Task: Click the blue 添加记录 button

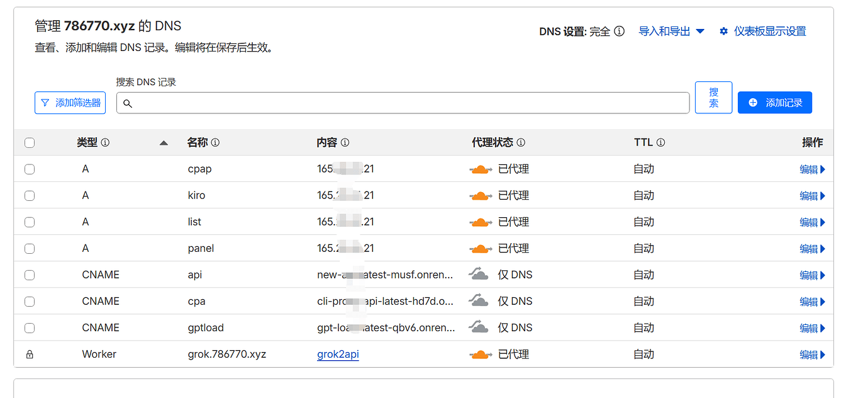Action: click(775, 103)
